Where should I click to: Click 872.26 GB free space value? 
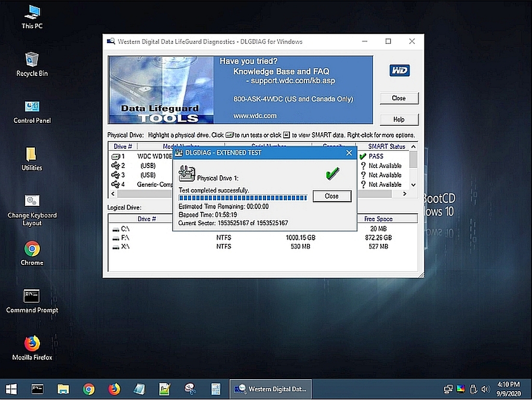[x=378, y=238]
